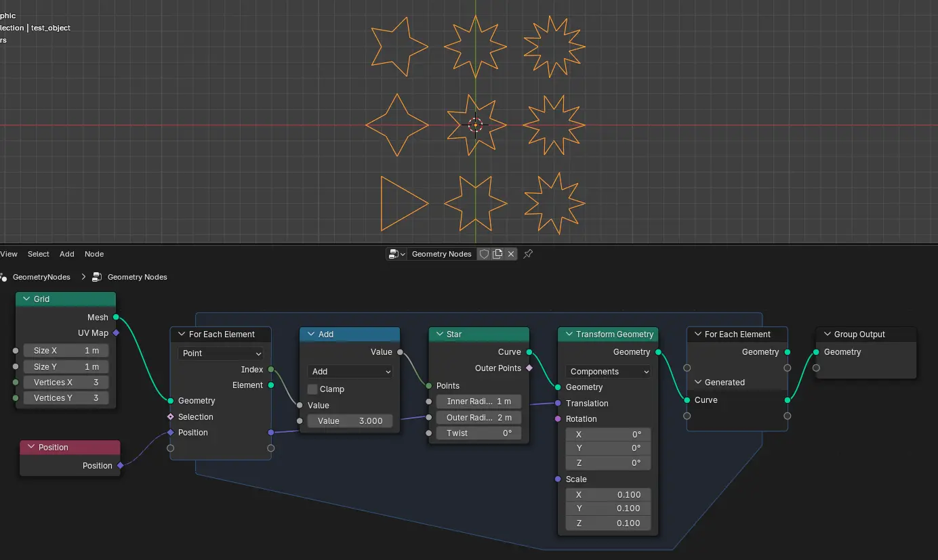The image size is (938, 560).
Task: Click Transform Geometry output Geometry socket
Action: pyautogui.click(x=658, y=352)
